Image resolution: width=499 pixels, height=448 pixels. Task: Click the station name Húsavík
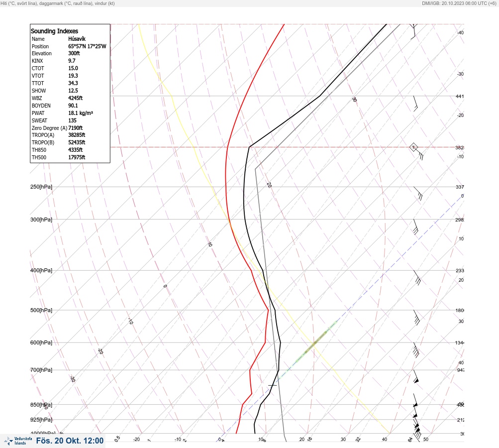point(77,39)
